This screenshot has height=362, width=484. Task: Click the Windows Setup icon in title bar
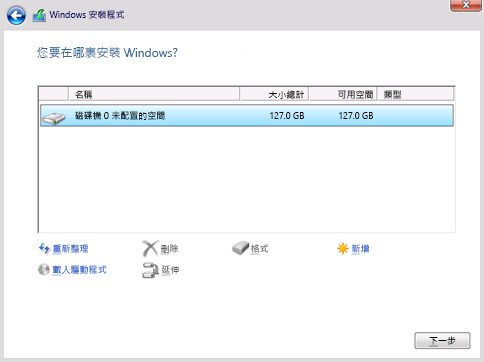[x=39, y=15]
